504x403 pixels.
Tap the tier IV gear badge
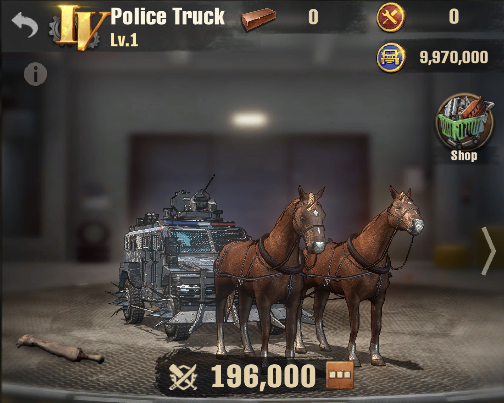(x=78, y=28)
